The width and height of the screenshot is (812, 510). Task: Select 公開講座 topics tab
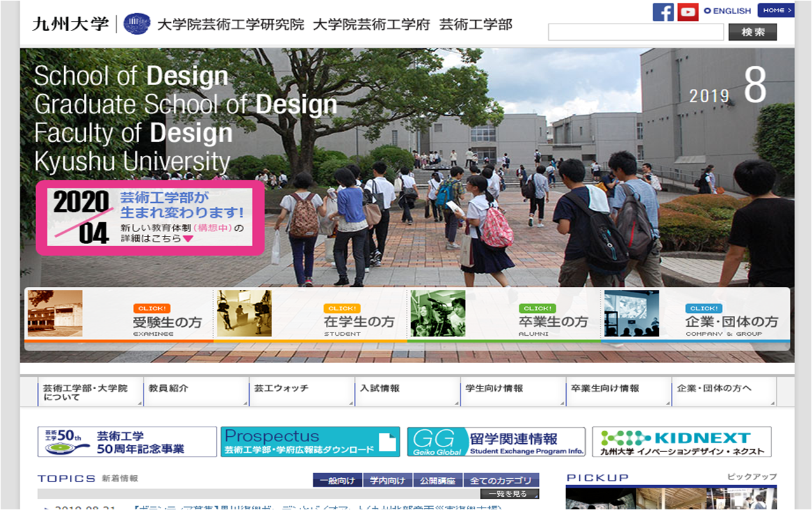(438, 481)
